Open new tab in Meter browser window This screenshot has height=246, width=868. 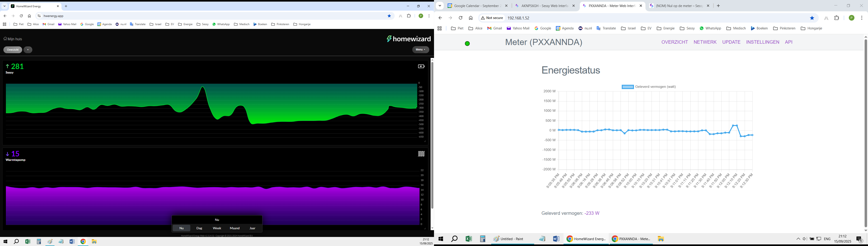[718, 6]
